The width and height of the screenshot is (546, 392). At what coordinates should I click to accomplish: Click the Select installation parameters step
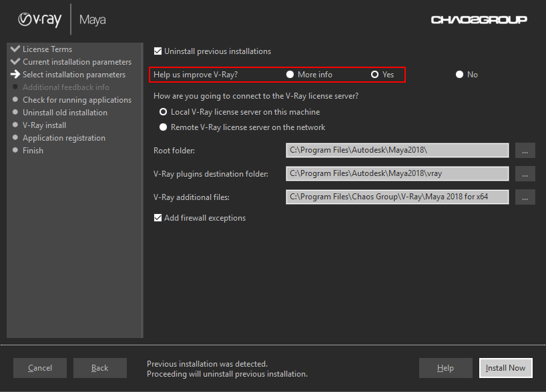[x=74, y=75]
